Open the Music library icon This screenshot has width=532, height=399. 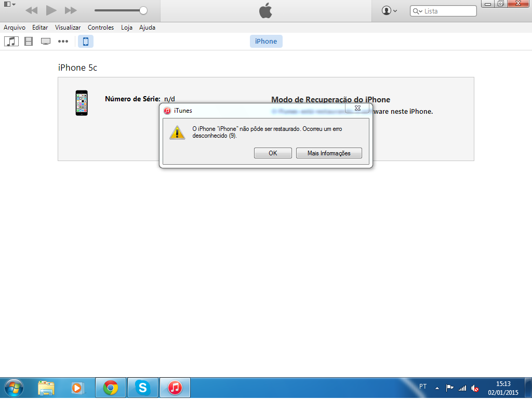11,42
